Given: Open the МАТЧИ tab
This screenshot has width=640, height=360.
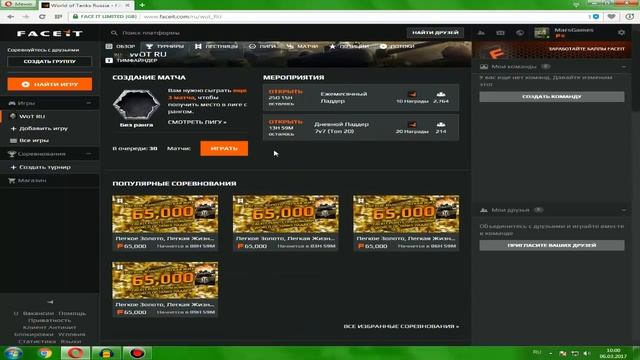Looking at the screenshot, I should coord(302,46).
